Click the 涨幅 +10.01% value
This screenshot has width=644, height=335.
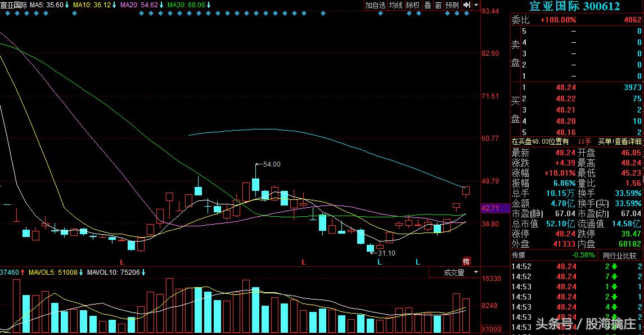click(x=560, y=173)
